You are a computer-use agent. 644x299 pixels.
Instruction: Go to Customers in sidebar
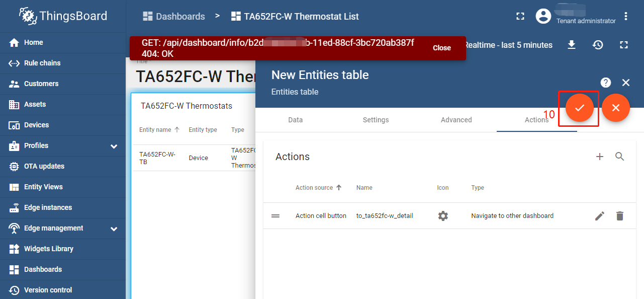click(63, 84)
